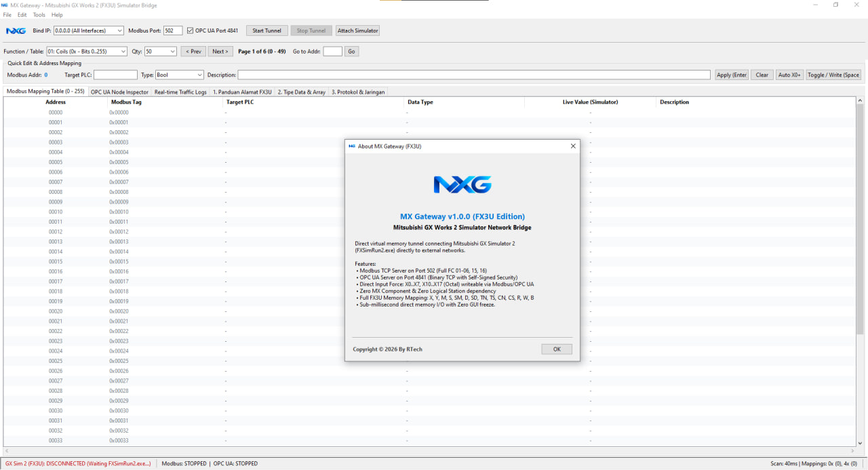Click the Apply (Enter button
Viewport: 868px width, 470px height.
(x=732, y=75)
